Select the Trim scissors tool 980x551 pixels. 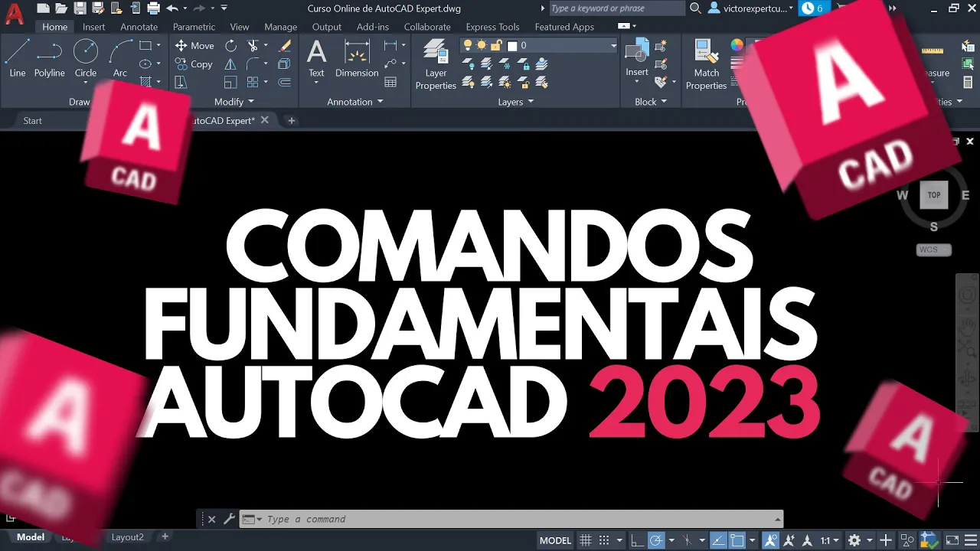tap(253, 45)
